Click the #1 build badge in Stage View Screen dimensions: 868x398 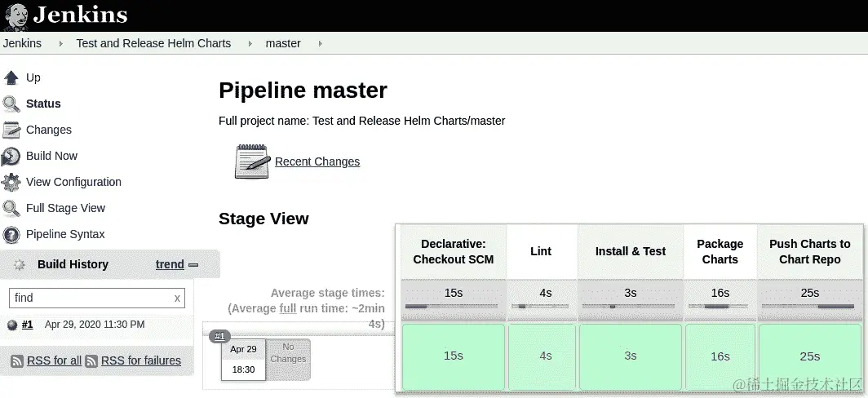tap(219, 336)
